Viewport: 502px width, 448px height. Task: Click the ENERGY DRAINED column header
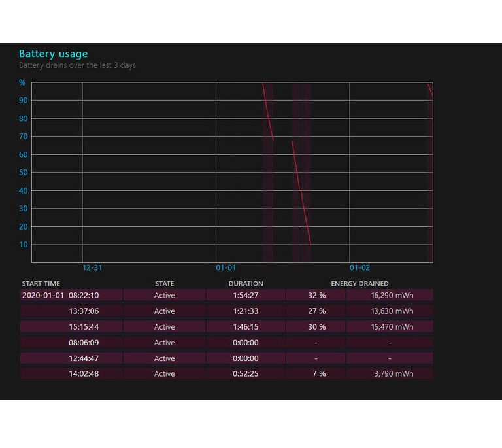coord(360,284)
